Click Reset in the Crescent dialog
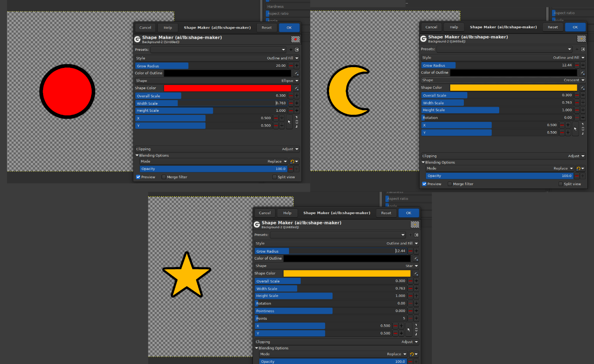 pyautogui.click(x=553, y=27)
